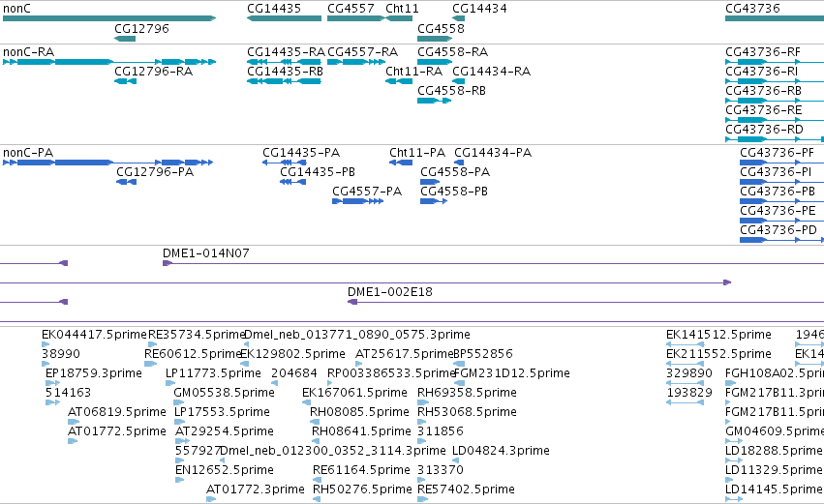
Task: Select EST LD04824.3prime label
Action: pos(501,452)
